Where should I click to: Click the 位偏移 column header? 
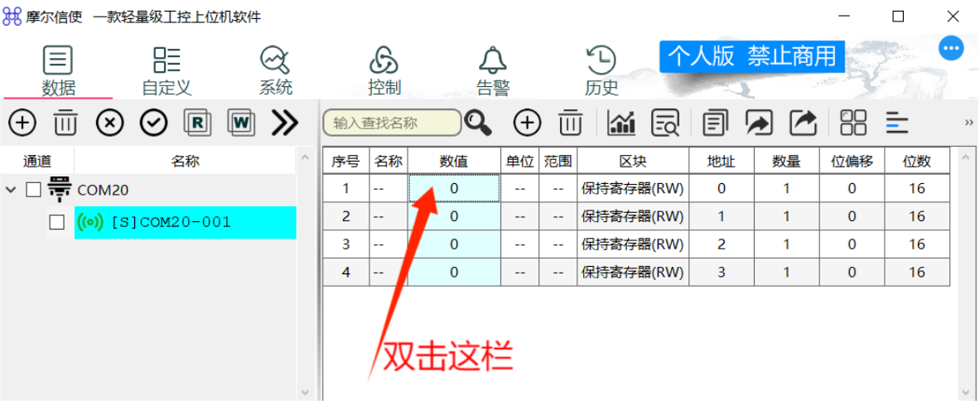pyautogui.click(x=852, y=162)
